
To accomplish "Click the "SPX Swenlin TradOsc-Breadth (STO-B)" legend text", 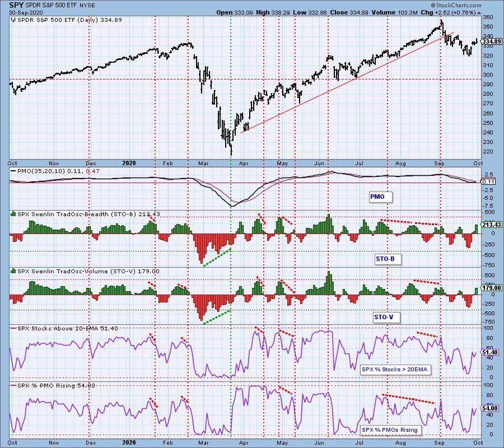I will point(77,214).
